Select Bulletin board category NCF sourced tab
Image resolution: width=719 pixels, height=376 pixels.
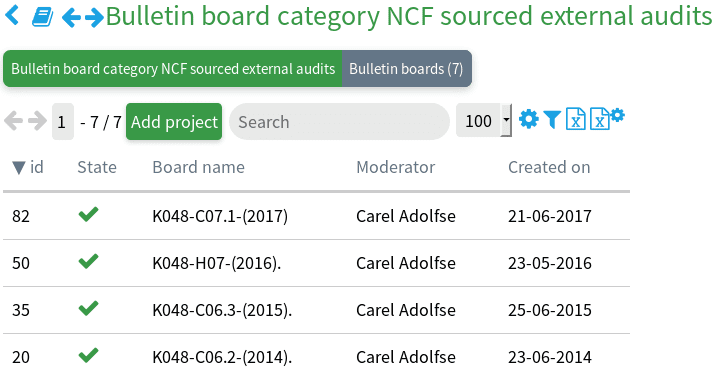coord(173,69)
